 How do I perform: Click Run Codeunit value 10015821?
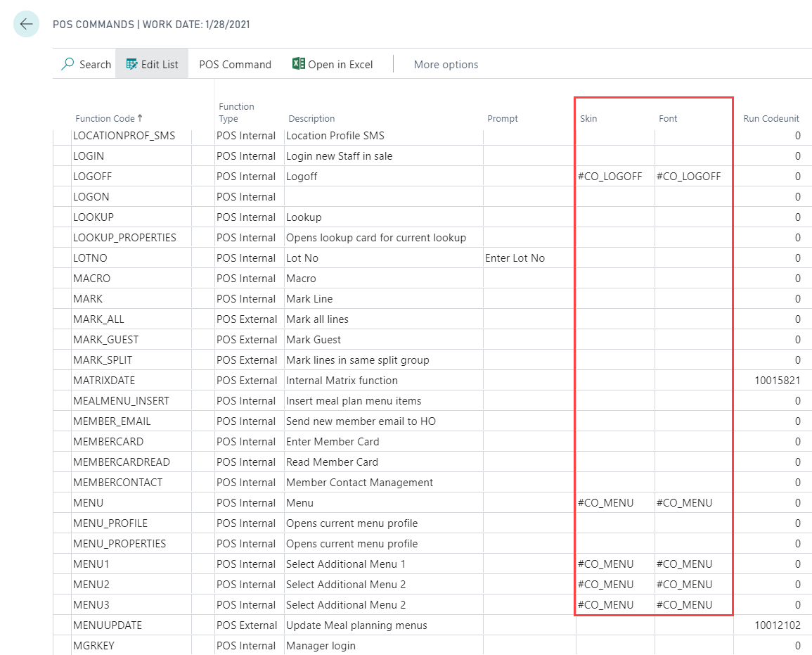[x=777, y=381]
